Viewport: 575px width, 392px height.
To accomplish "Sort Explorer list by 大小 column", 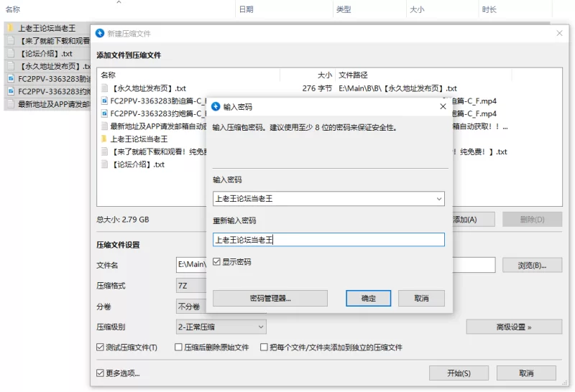I will click(417, 9).
